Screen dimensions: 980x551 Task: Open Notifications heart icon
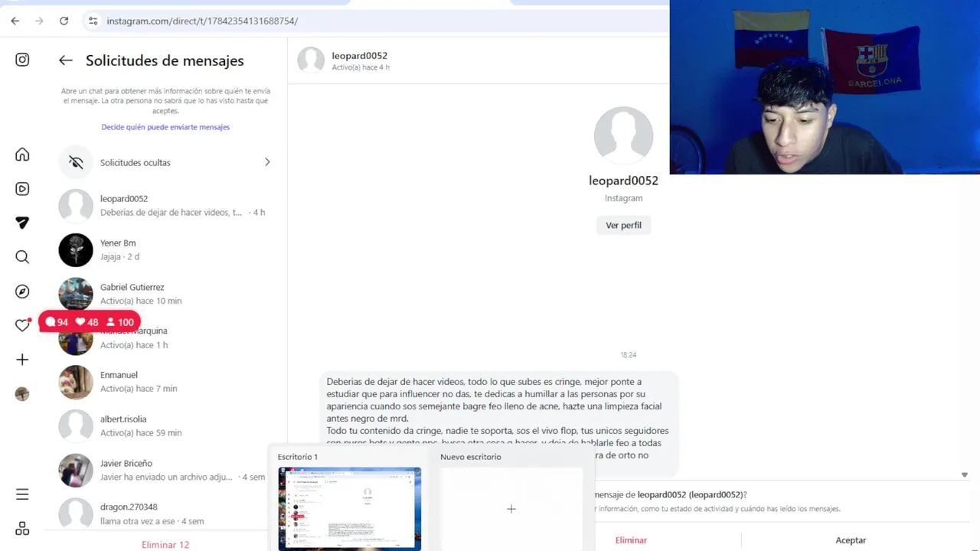pyautogui.click(x=22, y=325)
